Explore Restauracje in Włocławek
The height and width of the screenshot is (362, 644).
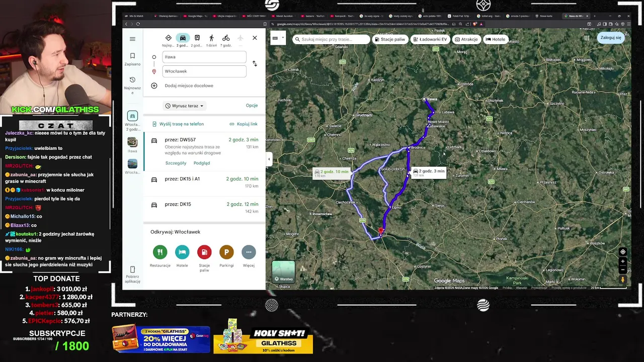[x=160, y=256]
